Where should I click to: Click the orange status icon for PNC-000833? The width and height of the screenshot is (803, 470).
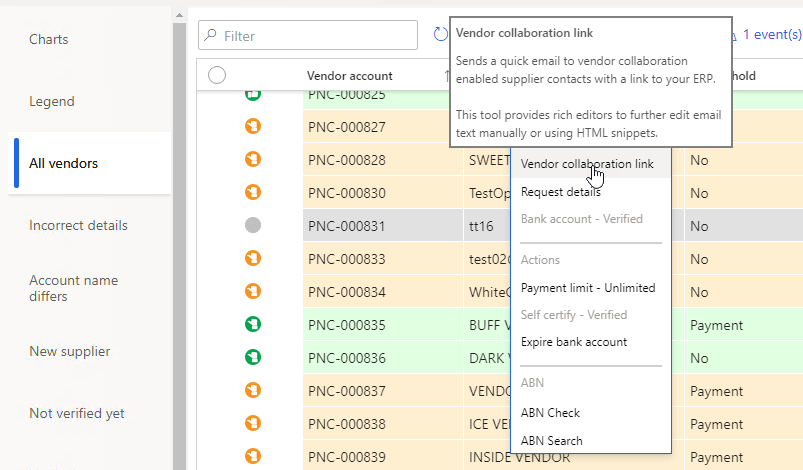[253, 258]
